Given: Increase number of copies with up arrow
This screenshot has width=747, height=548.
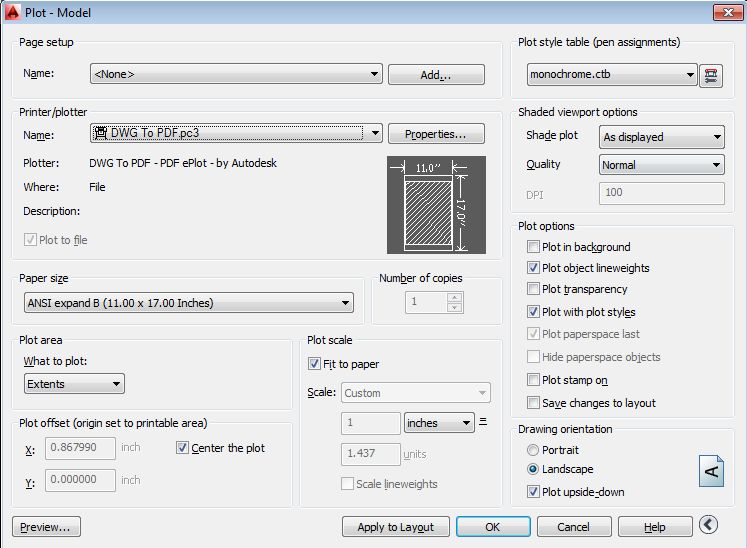Looking at the screenshot, I should click(454, 297).
